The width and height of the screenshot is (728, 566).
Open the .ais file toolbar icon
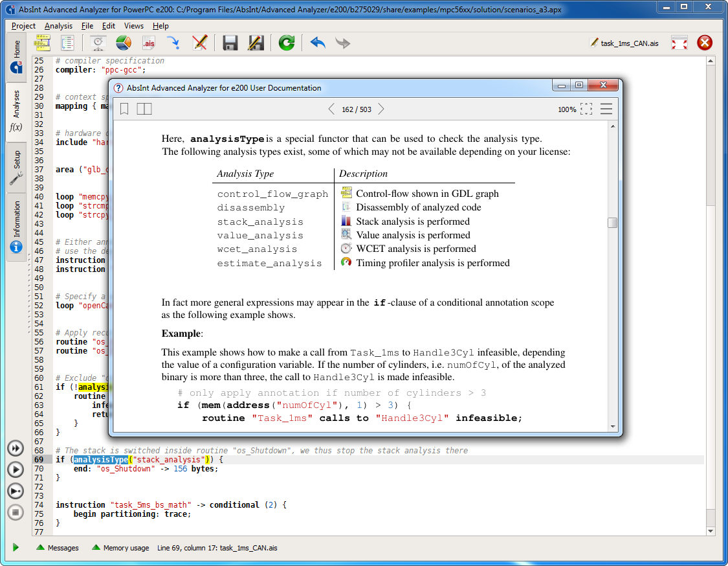(x=149, y=43)
